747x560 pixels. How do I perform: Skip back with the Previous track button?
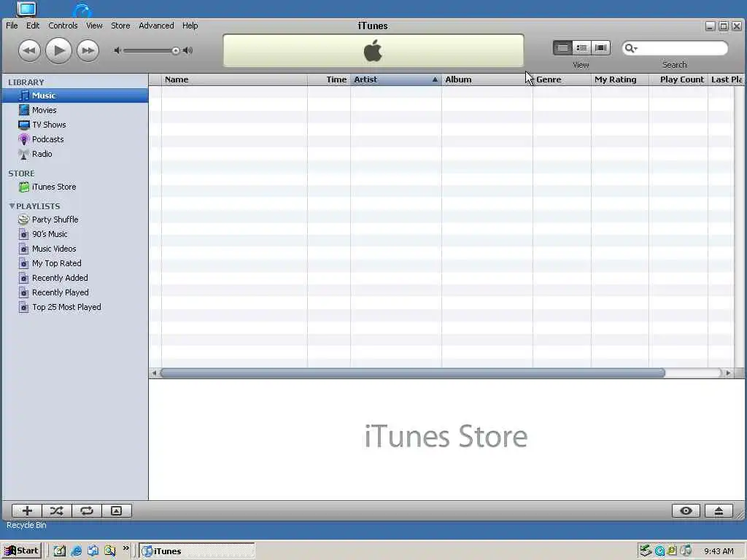pos(29,50)
